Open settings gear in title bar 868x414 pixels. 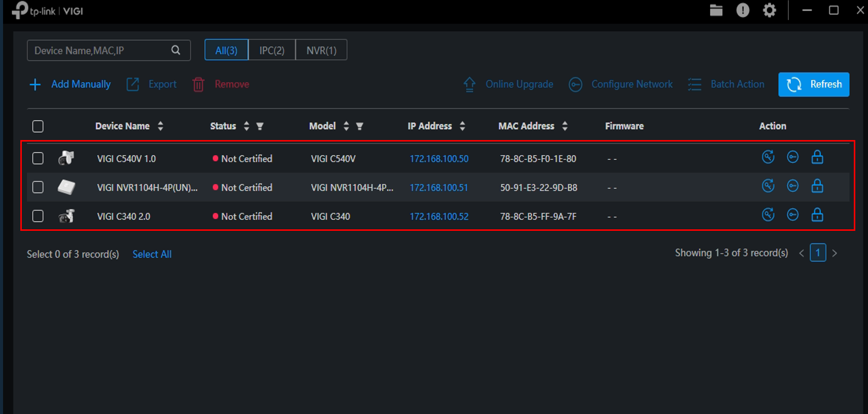tap(770, 10)
